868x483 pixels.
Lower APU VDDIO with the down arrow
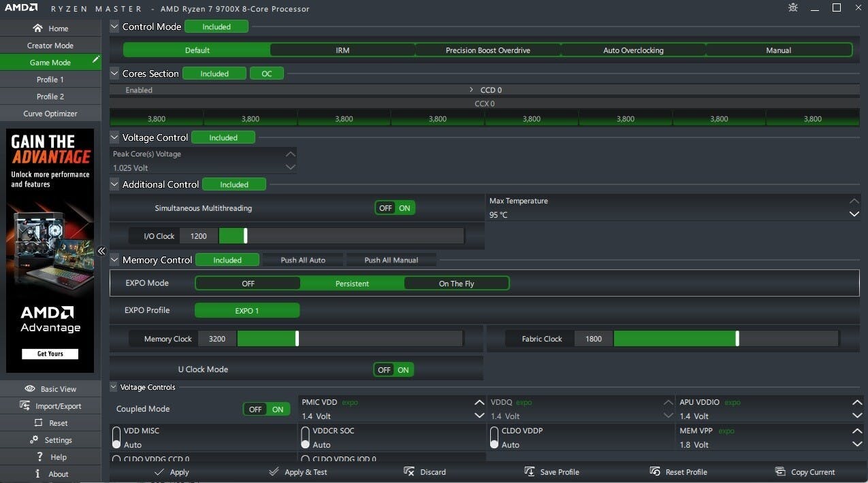857,416
